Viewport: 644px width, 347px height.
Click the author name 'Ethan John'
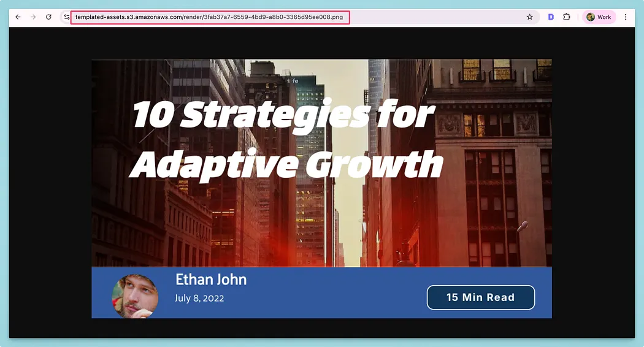(211, 280)
